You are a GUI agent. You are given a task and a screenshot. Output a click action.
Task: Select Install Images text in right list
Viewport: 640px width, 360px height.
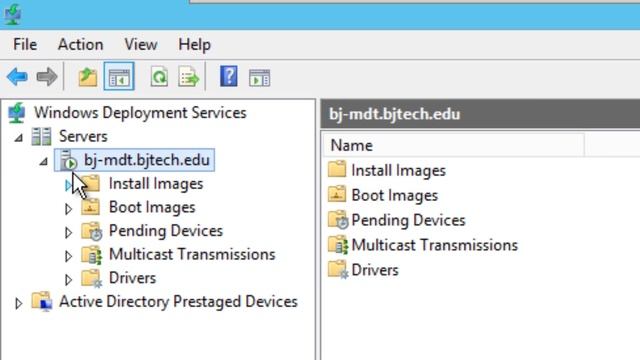(x=398, y=170)
